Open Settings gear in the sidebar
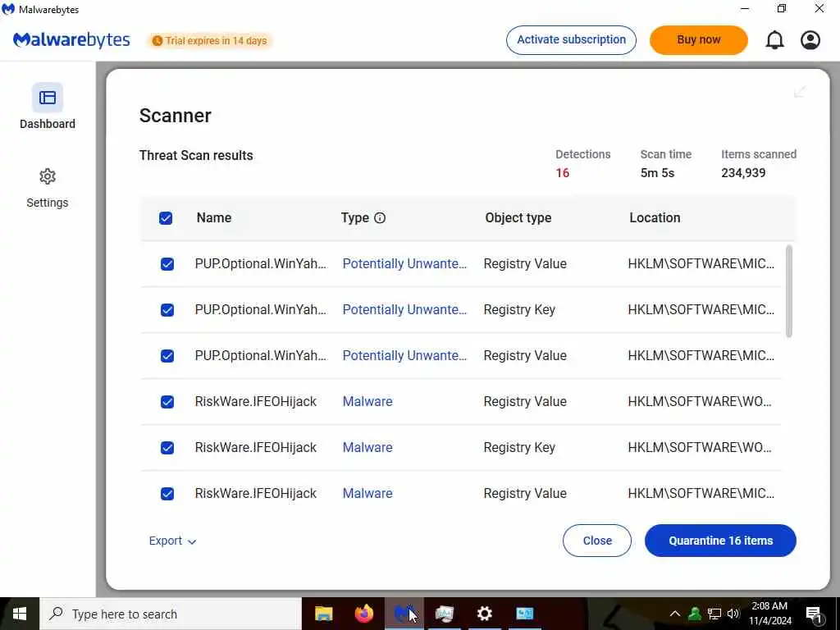 pos(47,176)
